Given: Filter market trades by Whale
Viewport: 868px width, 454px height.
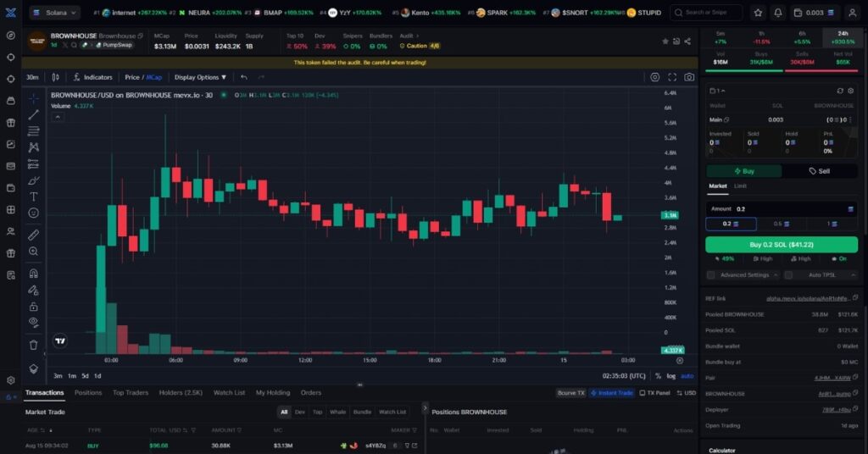Looking at the screenshot, I should coord(337,412).
